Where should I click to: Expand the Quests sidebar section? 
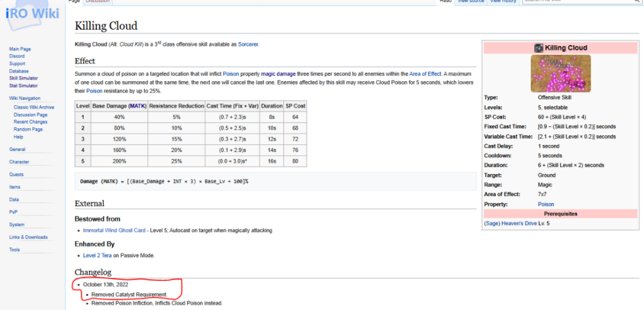(x=16, y=174)
